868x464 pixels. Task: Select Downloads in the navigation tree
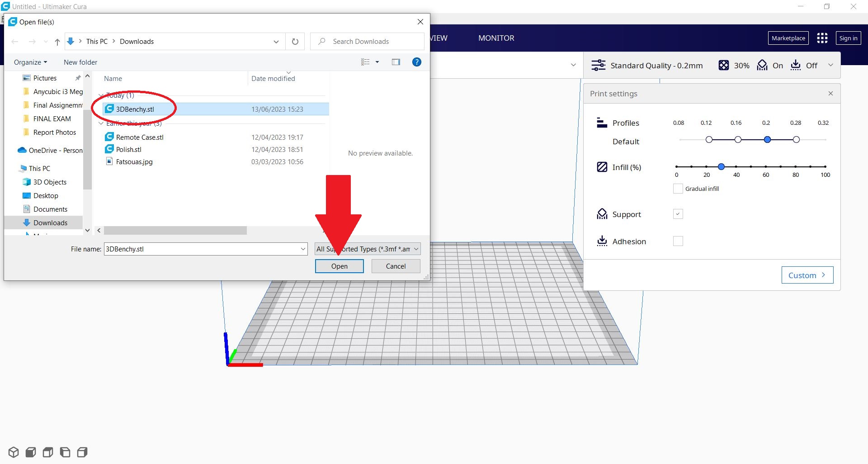(x=50, y=223)
